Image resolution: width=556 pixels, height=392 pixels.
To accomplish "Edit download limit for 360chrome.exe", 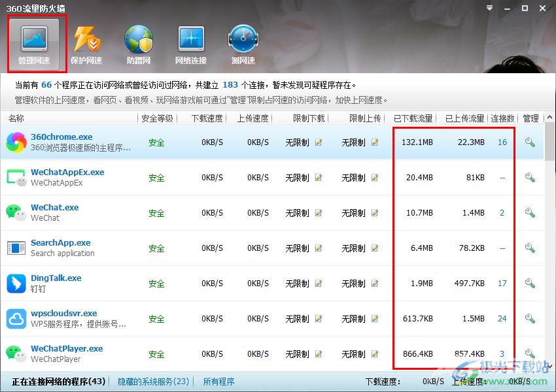I will click(x=319, y=142).
